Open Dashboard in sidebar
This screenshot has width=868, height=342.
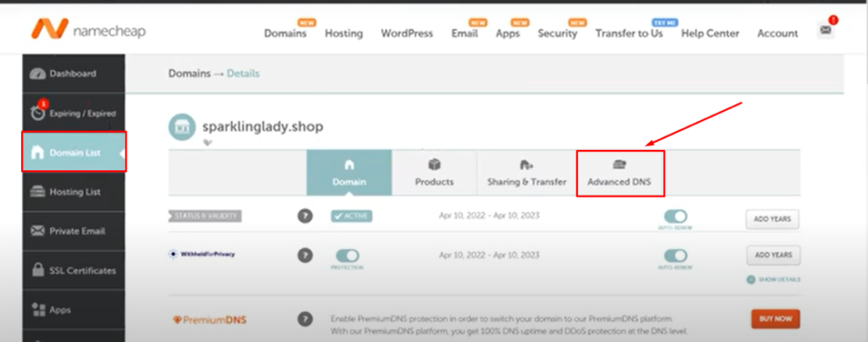[x=74, y=74]
